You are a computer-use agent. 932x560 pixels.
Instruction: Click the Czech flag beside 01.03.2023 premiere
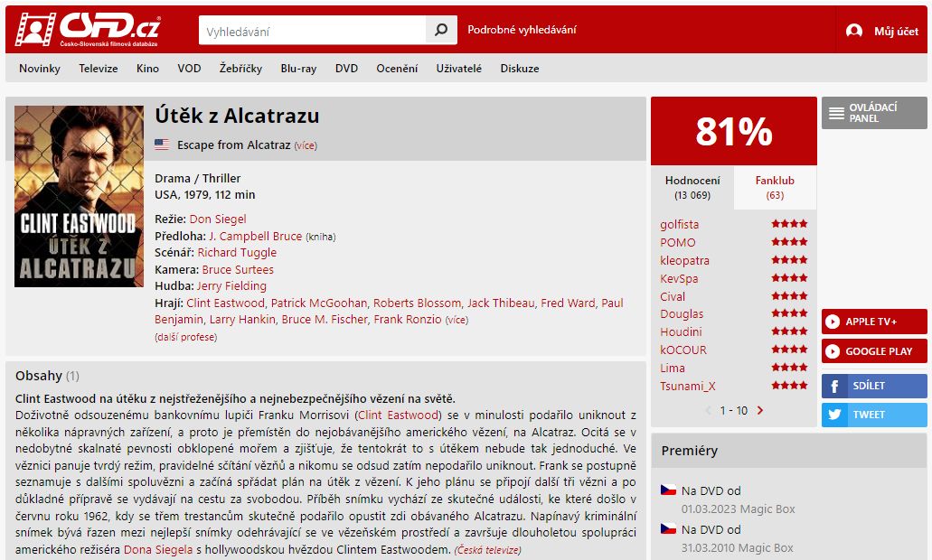point(669,490)
